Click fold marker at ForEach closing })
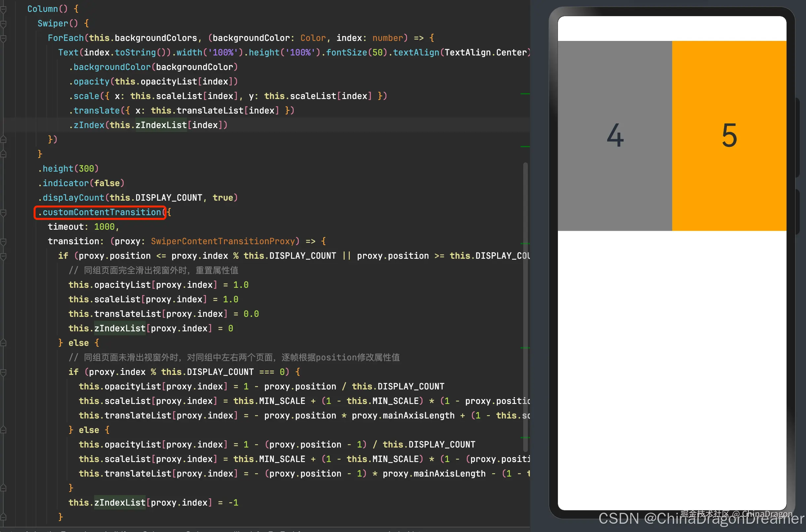The height and width of the screenshot is (532, 806). [3, 140]
